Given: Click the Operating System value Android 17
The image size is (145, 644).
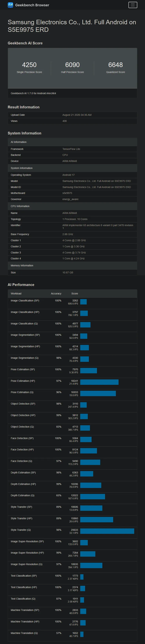Looking at the screenshot, I should 69,175.
